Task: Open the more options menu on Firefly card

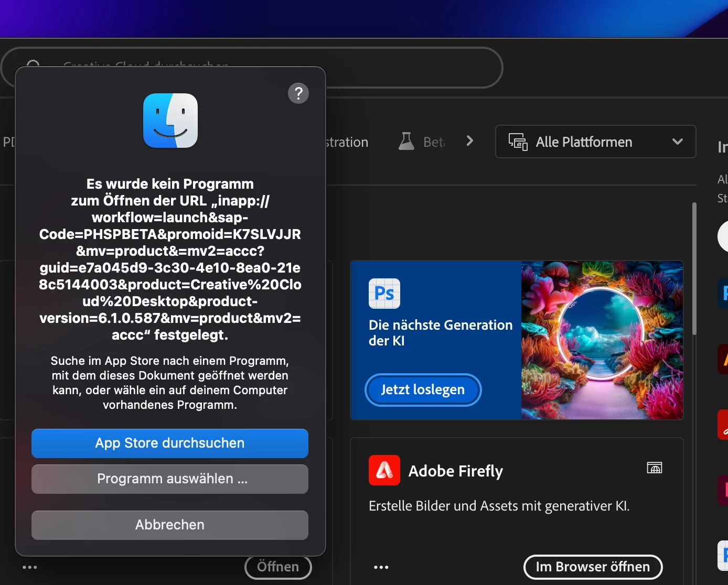Action: tap(381, 567)
